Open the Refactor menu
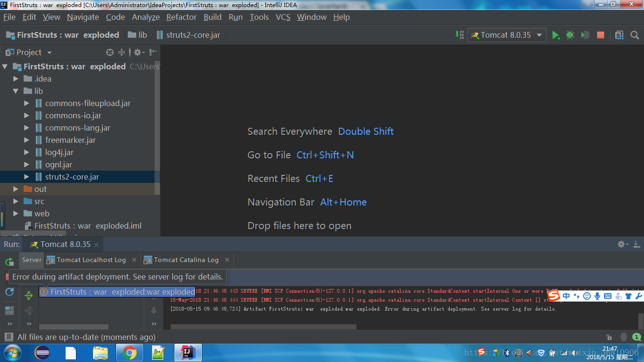 (x=182, y=17)
